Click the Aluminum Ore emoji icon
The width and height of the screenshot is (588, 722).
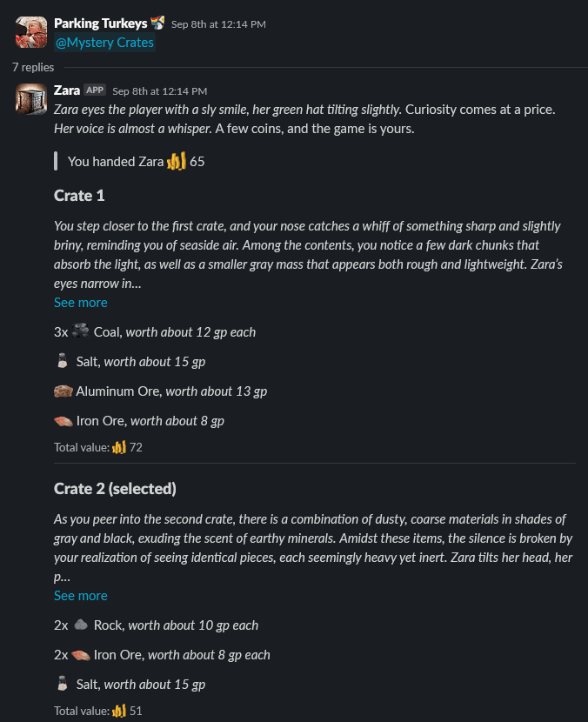[x=63, y=391]
